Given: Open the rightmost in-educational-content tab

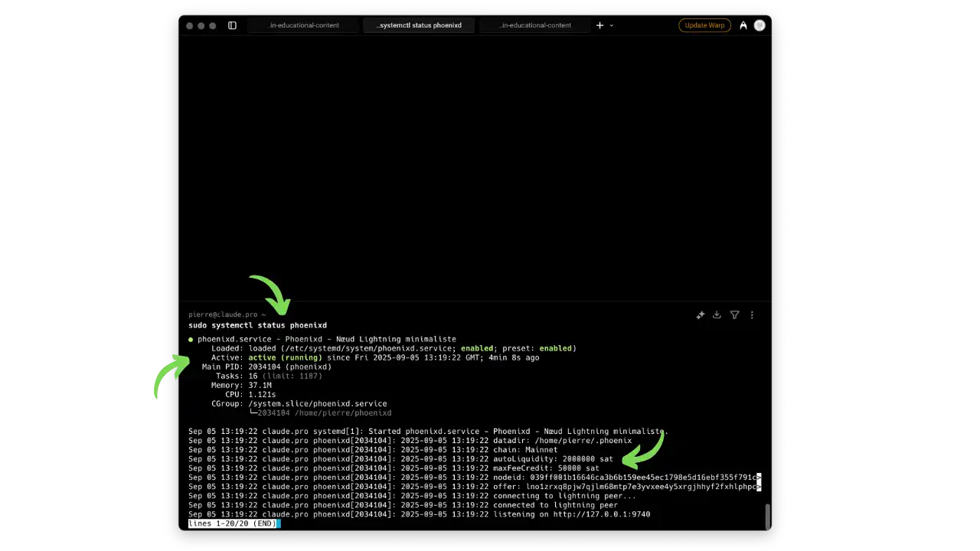Looking at the screenshot, I should (534, 25).
